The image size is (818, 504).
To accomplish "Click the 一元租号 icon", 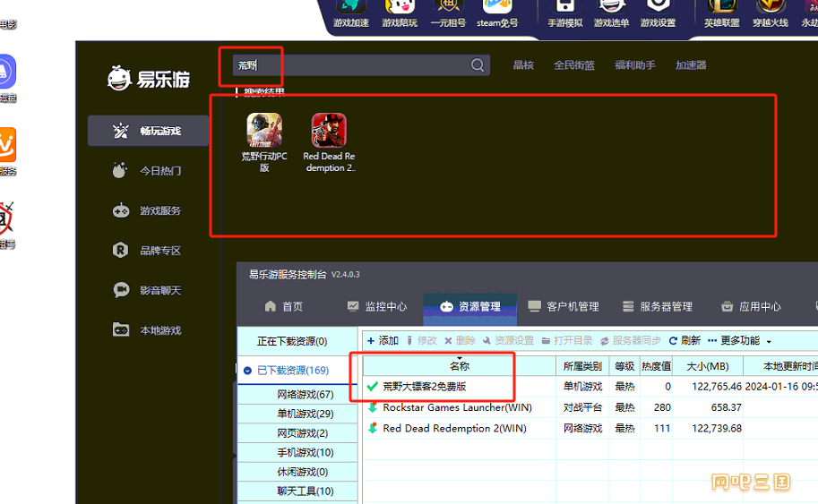I will coord(448,13).
